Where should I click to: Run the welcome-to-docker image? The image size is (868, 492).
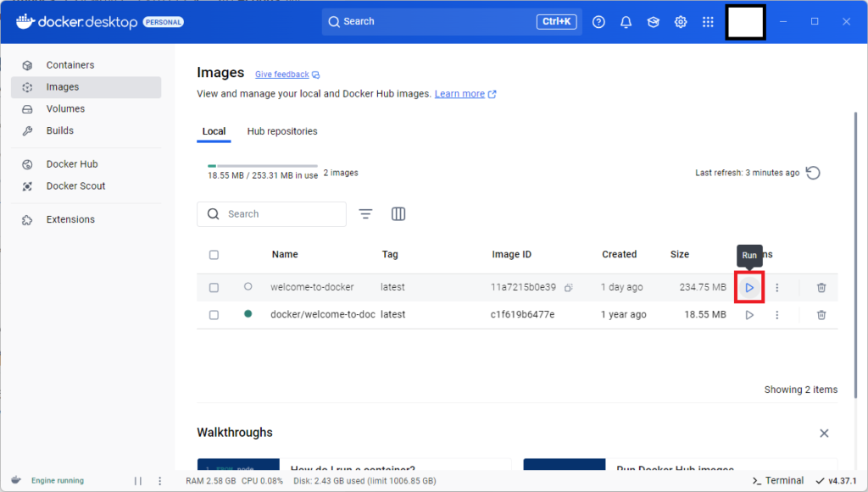point(749,287)
